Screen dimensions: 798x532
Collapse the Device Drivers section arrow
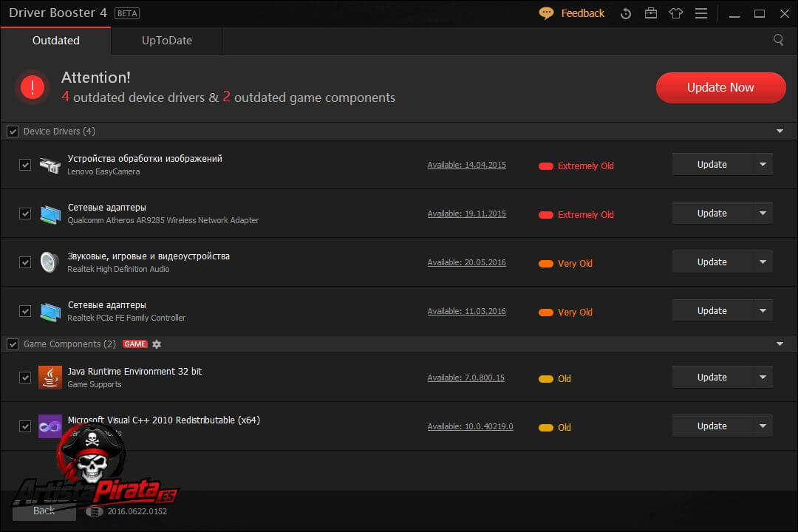(780, 132)
